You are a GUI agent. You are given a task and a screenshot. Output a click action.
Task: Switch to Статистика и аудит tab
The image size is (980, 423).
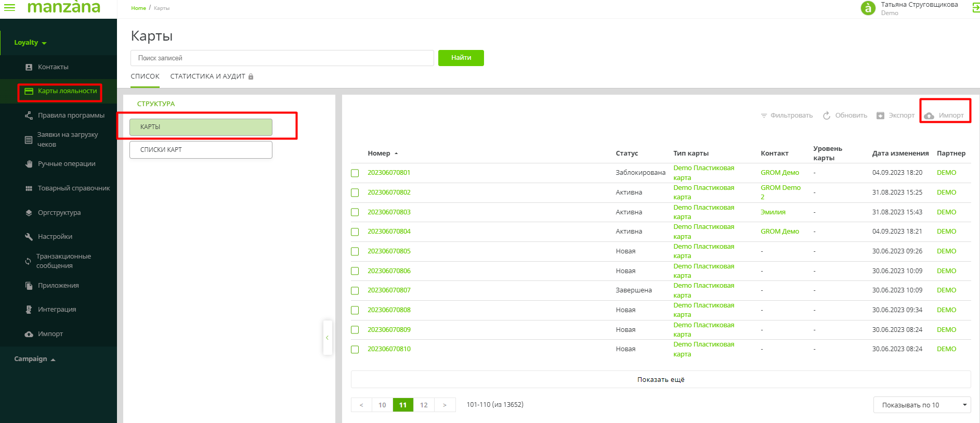click(207, 76)
